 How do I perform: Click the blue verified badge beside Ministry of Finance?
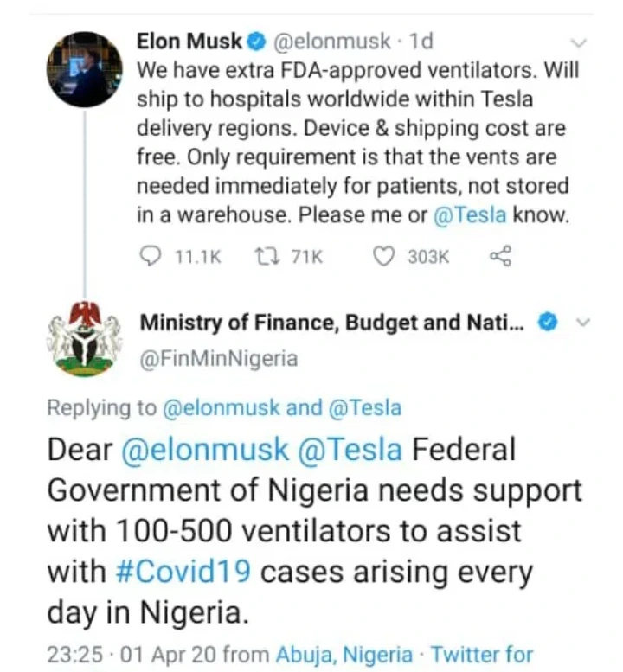(x=547, y=323)
